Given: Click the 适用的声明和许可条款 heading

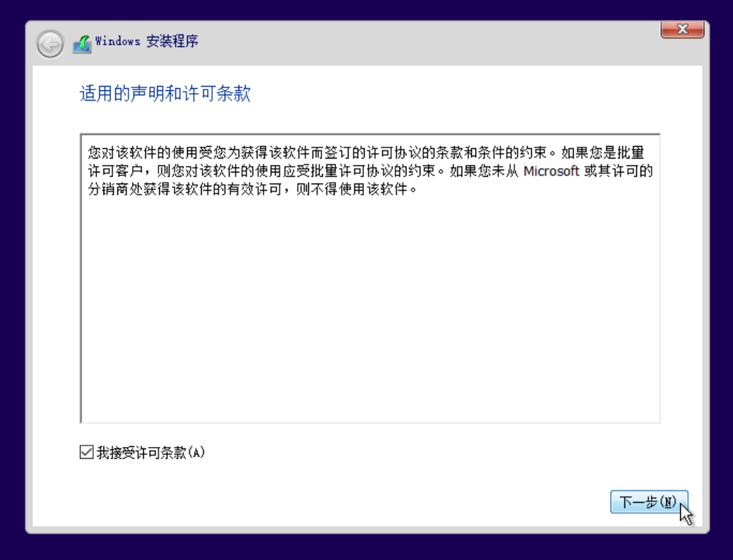Looking at the screenshot, I should pyautogui.click(x=166, y=93).
